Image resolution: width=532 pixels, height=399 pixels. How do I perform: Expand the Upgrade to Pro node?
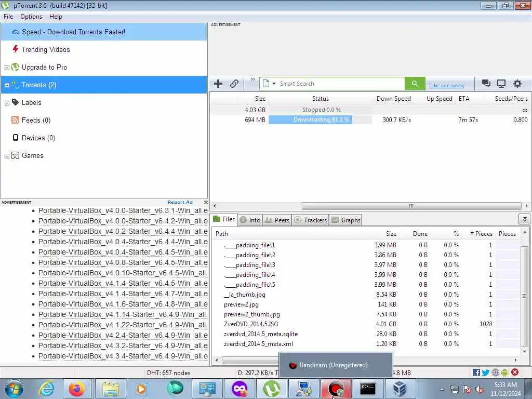coord(7,68)
